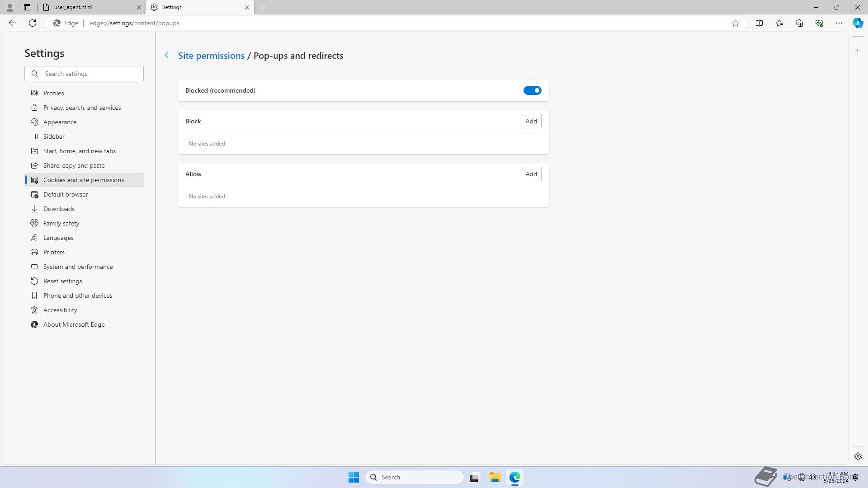Image resolution: width=868 pixels, height=488 pixels.
Task: Click Add button in Allow section
Action: (531, 174)
